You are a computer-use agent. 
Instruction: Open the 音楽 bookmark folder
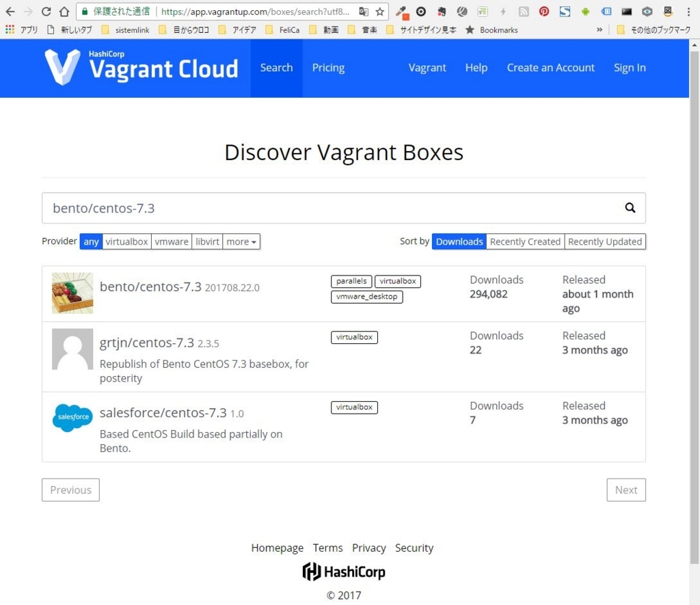pyautogui.click(x=362, y=30)
